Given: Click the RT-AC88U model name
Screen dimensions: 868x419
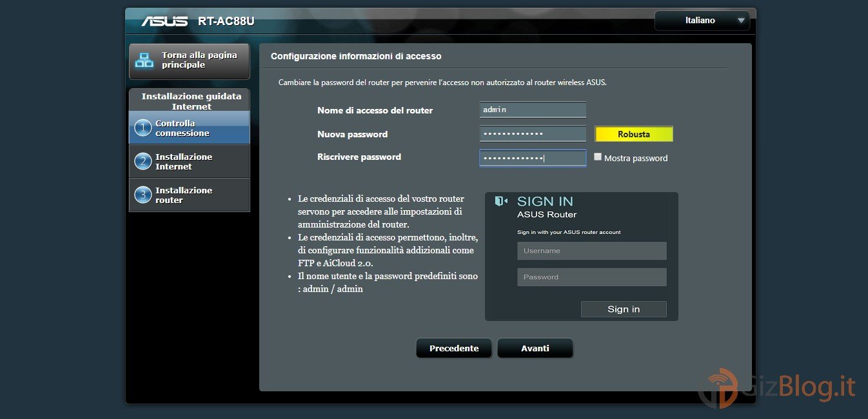Looking at the screenshot, I should pos(226,21).
